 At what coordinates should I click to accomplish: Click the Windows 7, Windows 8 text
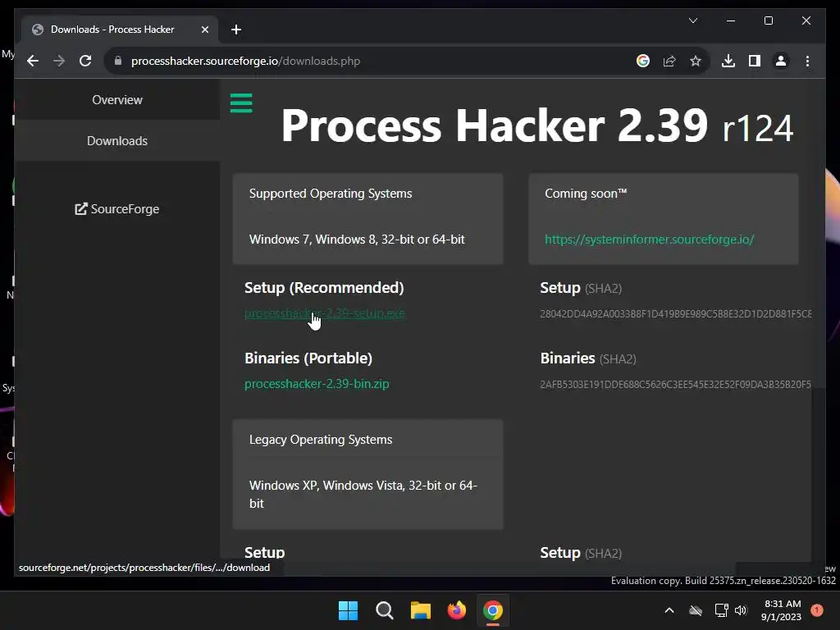click(x=357, y=240)
